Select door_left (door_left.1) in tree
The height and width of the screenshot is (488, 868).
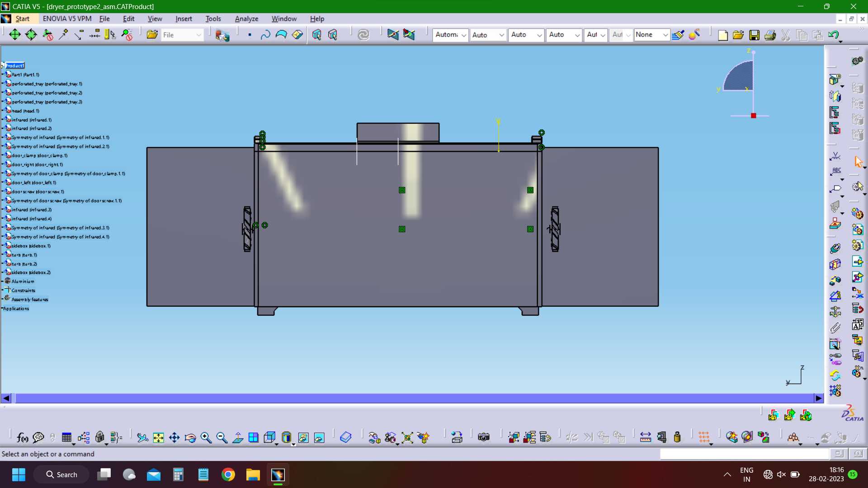pos(34,183)
